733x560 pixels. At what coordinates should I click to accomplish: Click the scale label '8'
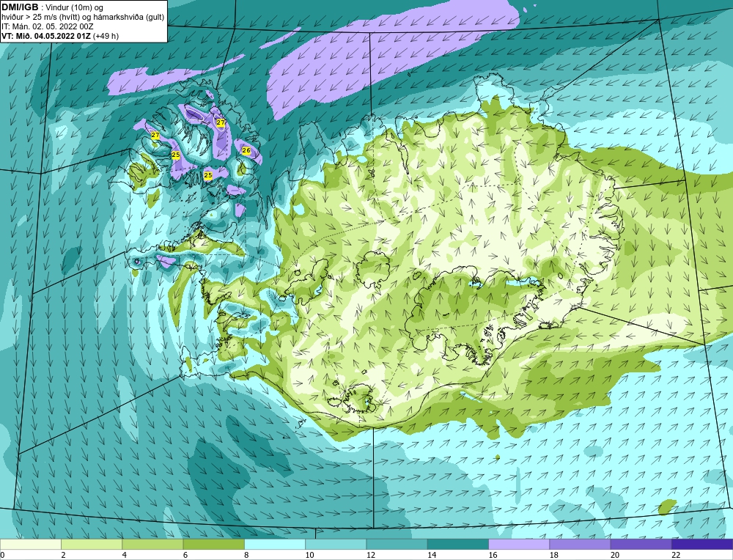[x=246, y=555]
